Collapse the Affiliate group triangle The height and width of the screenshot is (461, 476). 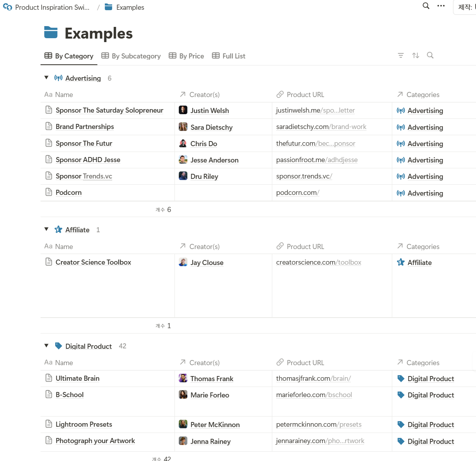pos(46,230)
